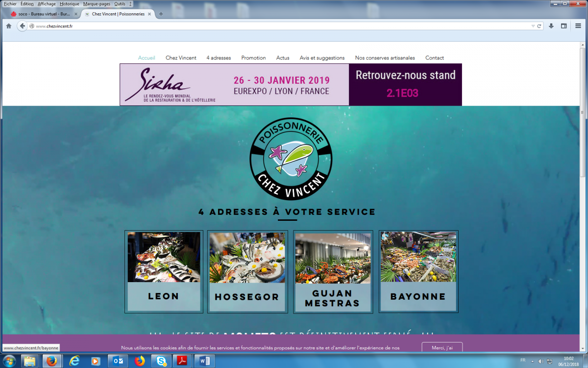Viewport: 588px width, 368px height.
Task: Open the ? help menu
Action: [x=130, y=3]
